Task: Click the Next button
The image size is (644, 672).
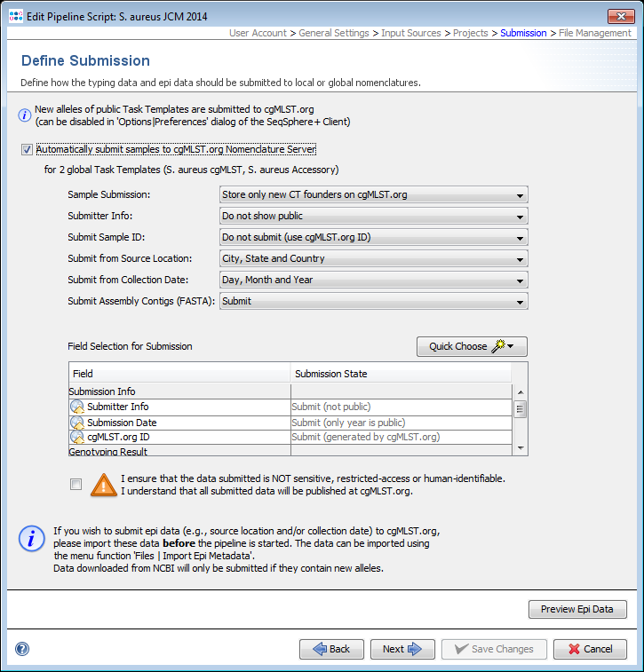Action: tap(402, 649)
